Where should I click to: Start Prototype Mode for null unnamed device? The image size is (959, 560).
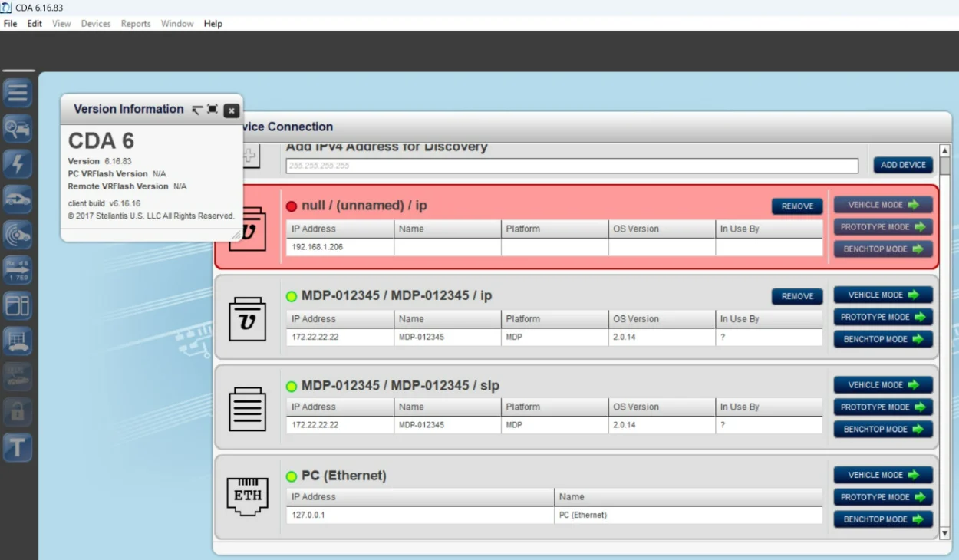click(883, 227)
